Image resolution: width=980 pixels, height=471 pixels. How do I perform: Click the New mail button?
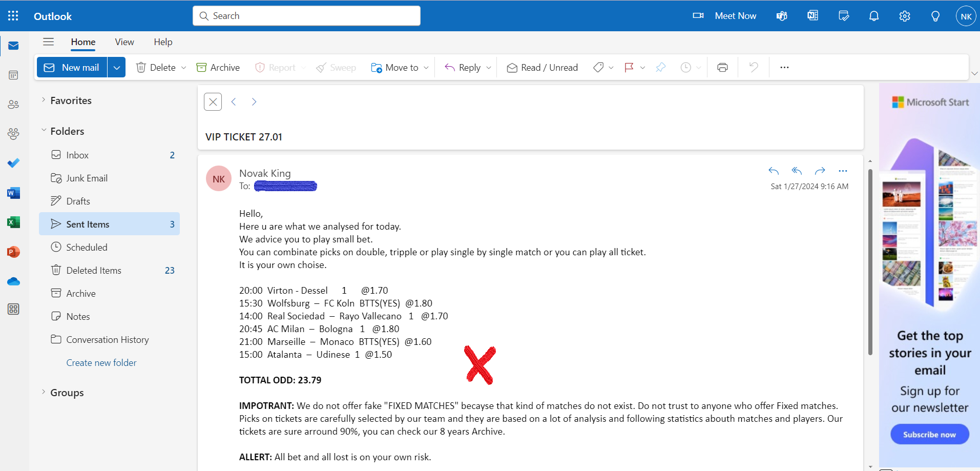pos(72,67)
